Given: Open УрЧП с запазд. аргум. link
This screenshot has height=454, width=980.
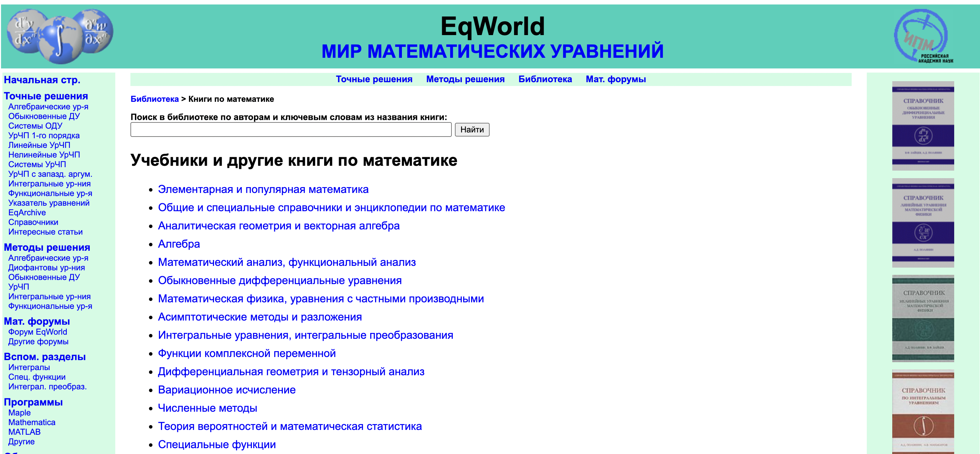Looking at the screenshot, I should pyautogui.click(x=50, y=174).
